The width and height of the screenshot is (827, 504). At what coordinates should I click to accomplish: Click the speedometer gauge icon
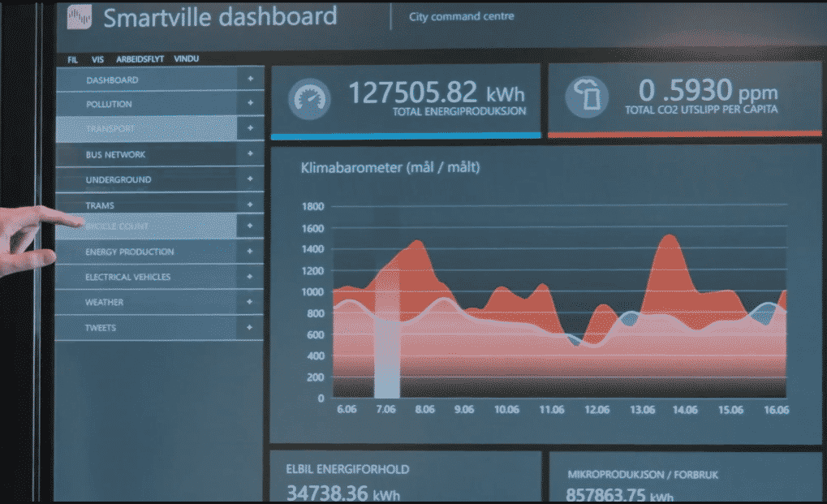[308, 98]
